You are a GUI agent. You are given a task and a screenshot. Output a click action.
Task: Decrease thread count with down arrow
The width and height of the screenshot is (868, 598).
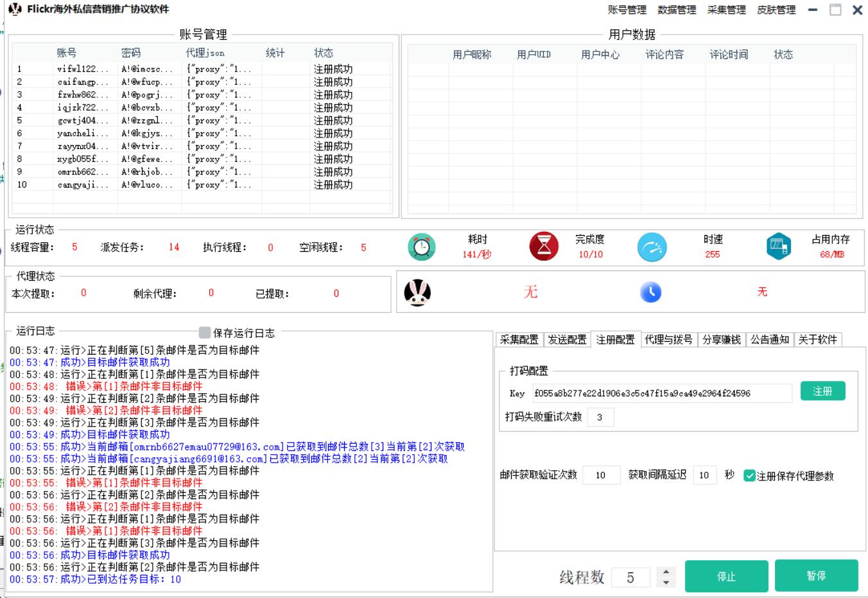coord(666,583)
